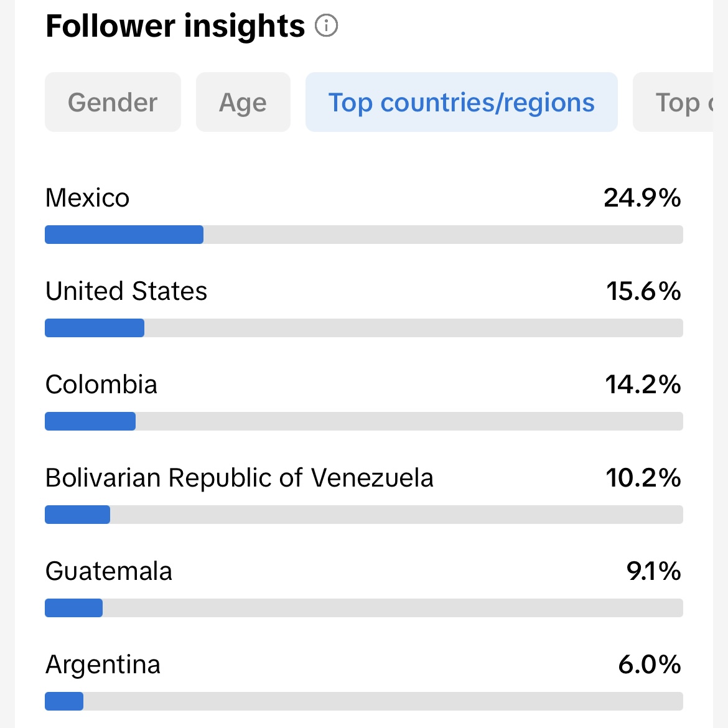Viewport: 728px width, 728px height.
Task: Click the 6.0% value for Argentina
Action: pos(650,665)
